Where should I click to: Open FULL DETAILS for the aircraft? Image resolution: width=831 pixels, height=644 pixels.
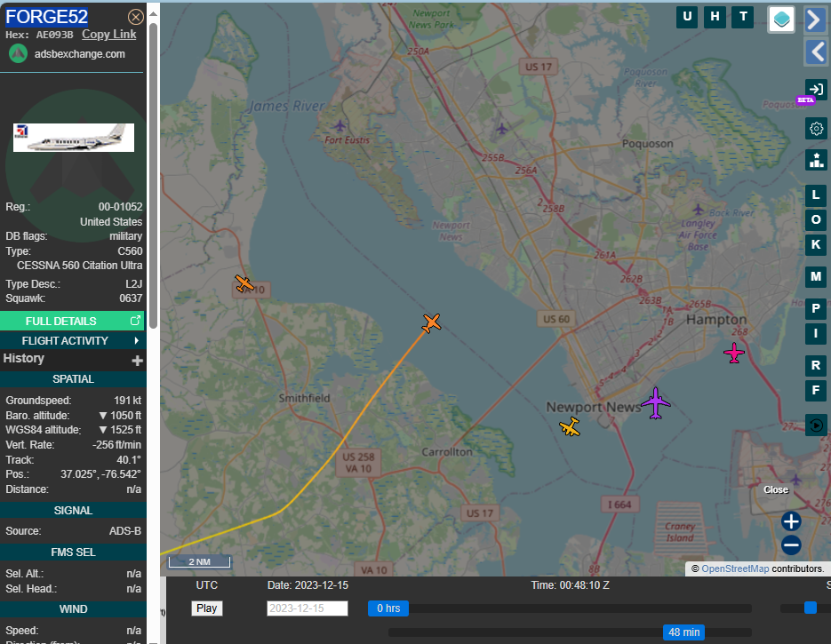click(x=73, y=321)
